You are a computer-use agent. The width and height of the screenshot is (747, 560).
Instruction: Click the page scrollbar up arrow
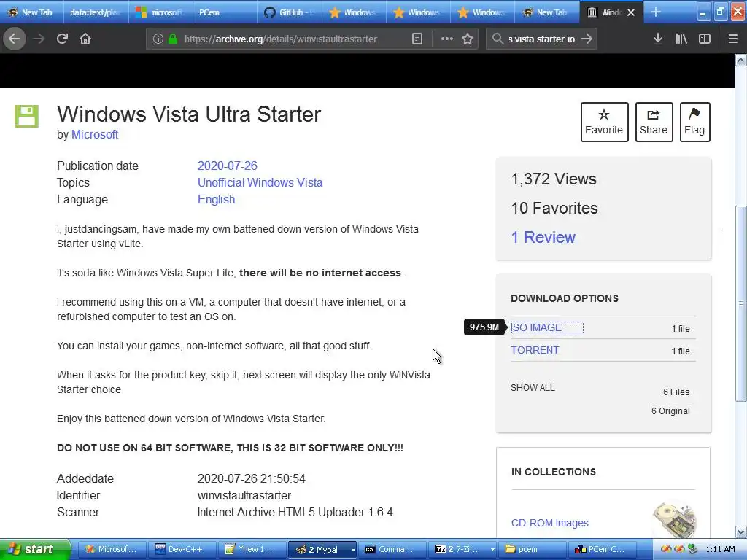[740, 60]
